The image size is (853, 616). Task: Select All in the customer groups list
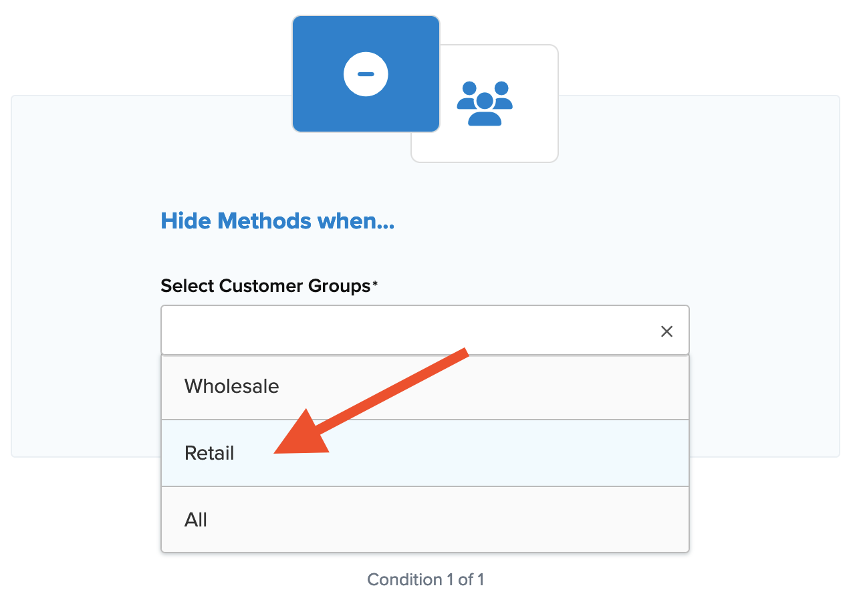[x=424, y=520]
